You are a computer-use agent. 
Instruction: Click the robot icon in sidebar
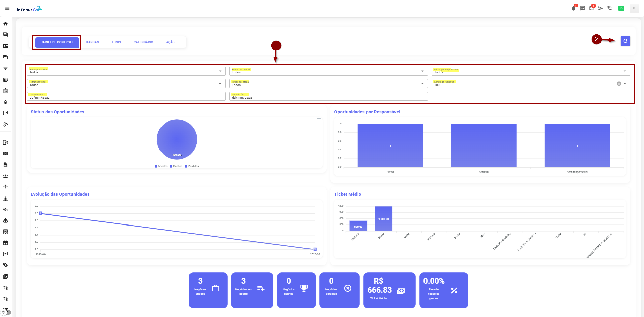click(5, 220)
